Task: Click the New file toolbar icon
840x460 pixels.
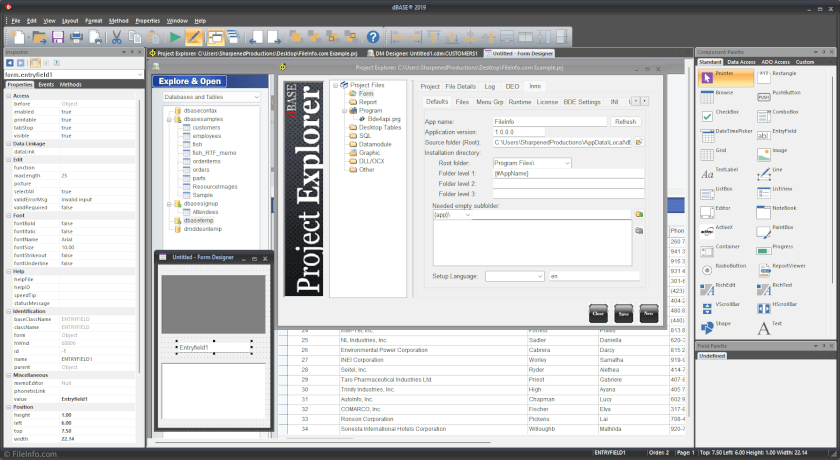Action: point(18,37)
